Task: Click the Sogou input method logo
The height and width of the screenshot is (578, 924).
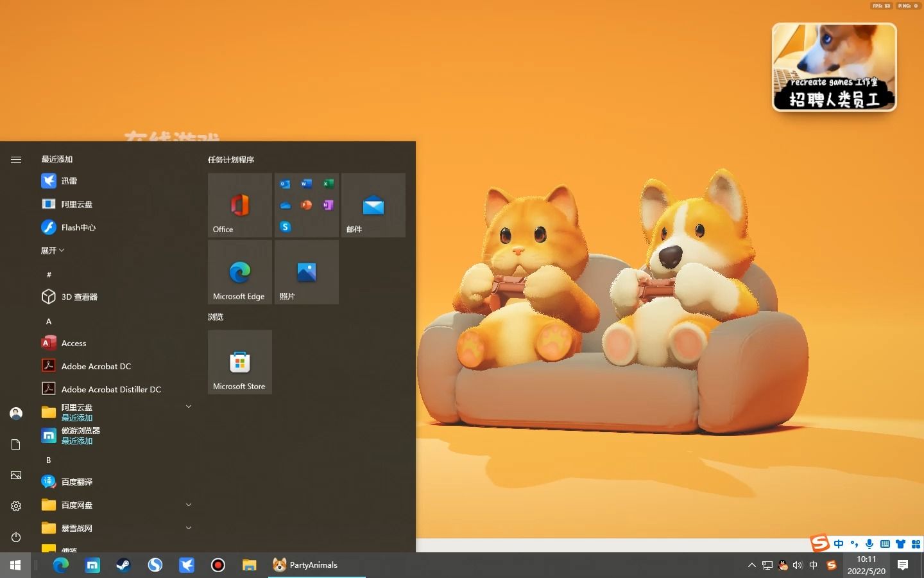Action: coord(819,543)
